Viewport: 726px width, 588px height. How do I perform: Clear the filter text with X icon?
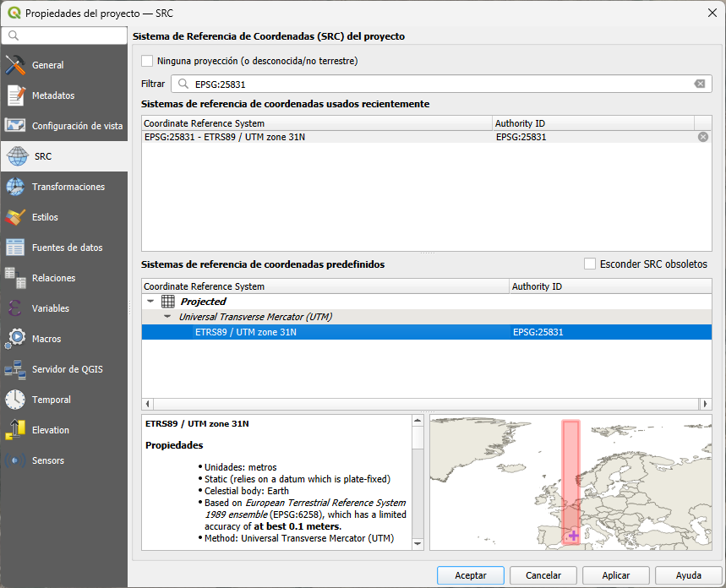click(700, 84)
